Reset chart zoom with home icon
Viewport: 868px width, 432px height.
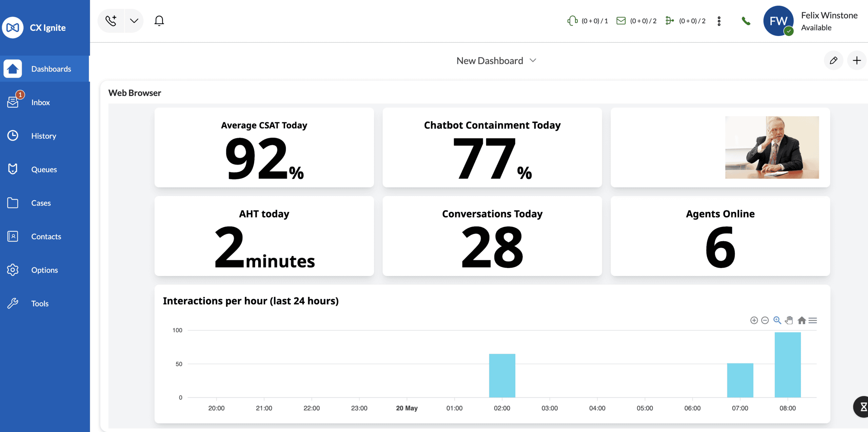pos(802,320)
